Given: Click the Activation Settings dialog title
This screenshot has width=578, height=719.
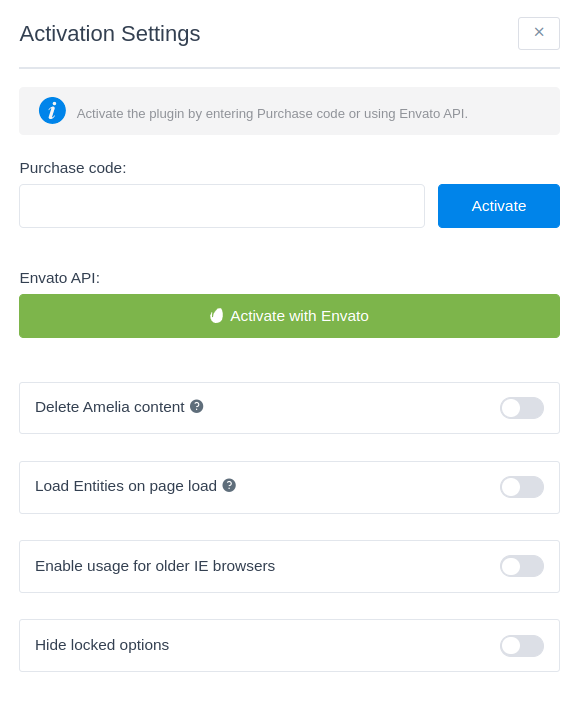Looking at the screenshot, I should 110,33.
